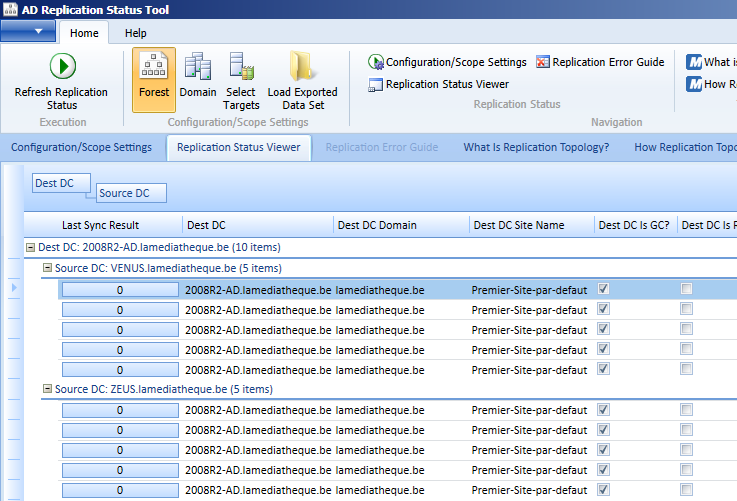Toggle Is GC checkbox in second VENUS row
The width and height of the screenshot is (737, 501).
[x=604, y=309]
